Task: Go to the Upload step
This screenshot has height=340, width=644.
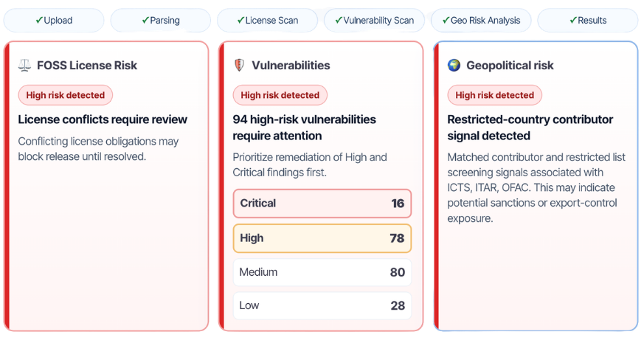Action: [x=53, y=21]
